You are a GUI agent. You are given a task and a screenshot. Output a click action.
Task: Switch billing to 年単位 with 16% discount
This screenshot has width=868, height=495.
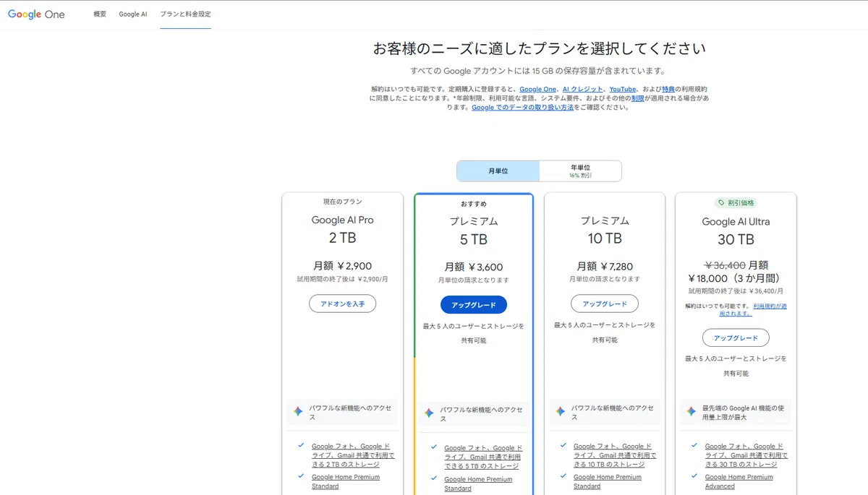pos(580,171)
